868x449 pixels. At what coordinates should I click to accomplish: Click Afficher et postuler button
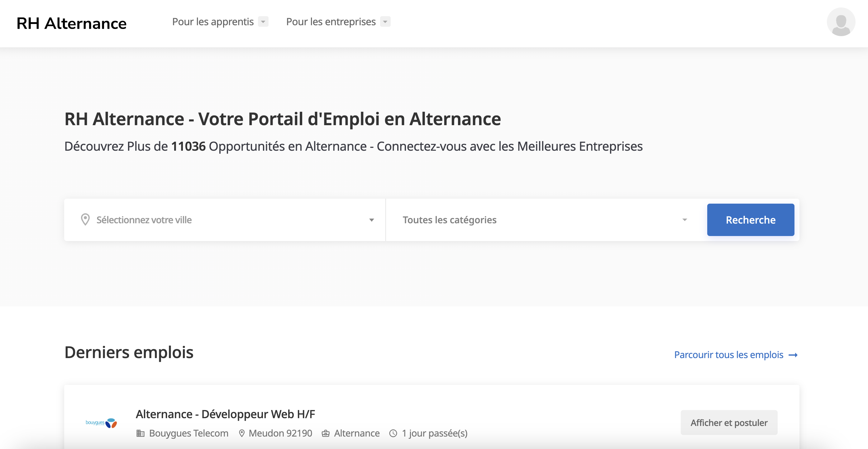pos(729,423)
